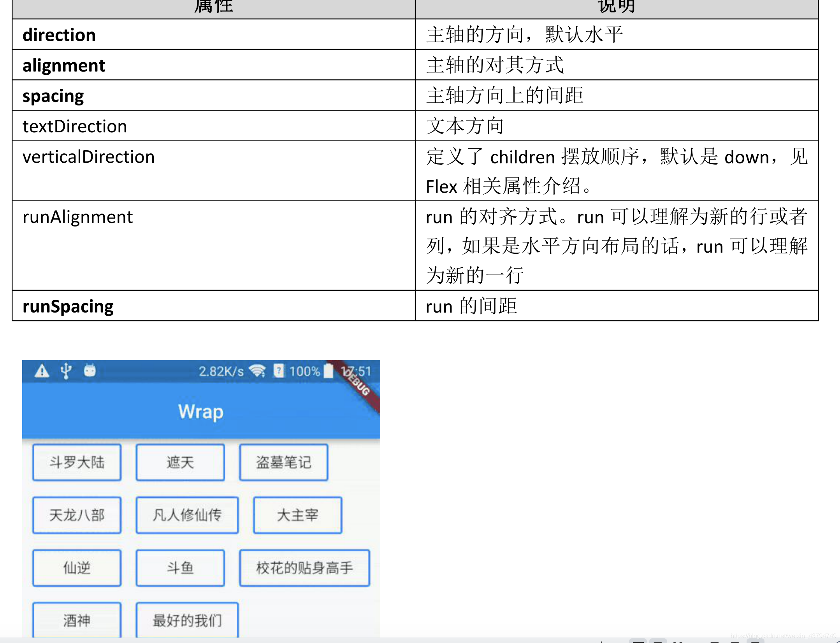Tap the 校花的贴身高手 button
The width and height of the screenshot is (840, 643).
[x=304, y=568]
